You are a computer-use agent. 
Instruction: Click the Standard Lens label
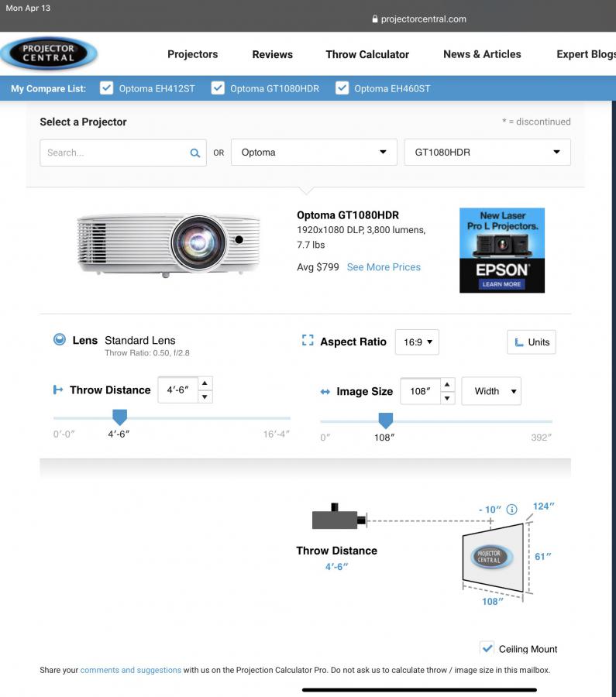pos(140,341)
